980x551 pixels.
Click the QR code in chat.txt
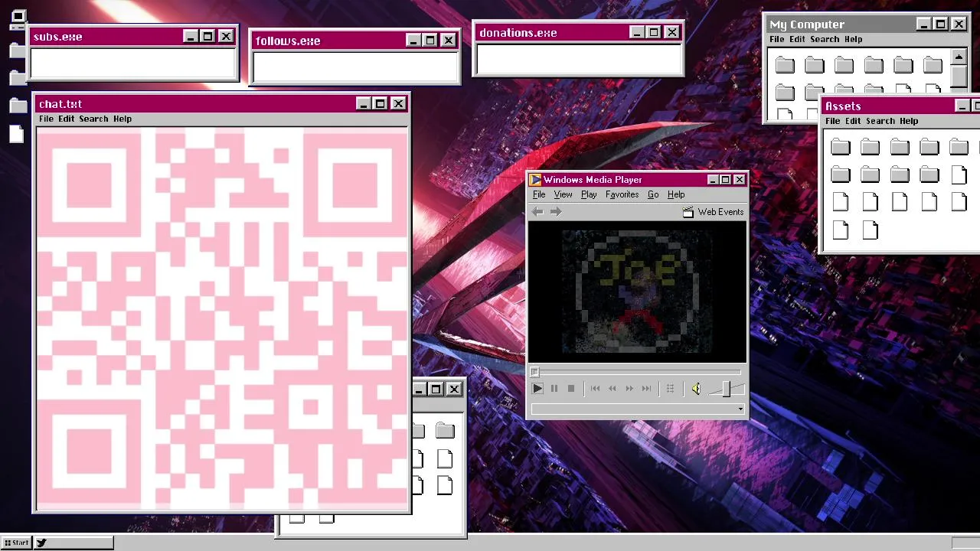click(222, 318)
